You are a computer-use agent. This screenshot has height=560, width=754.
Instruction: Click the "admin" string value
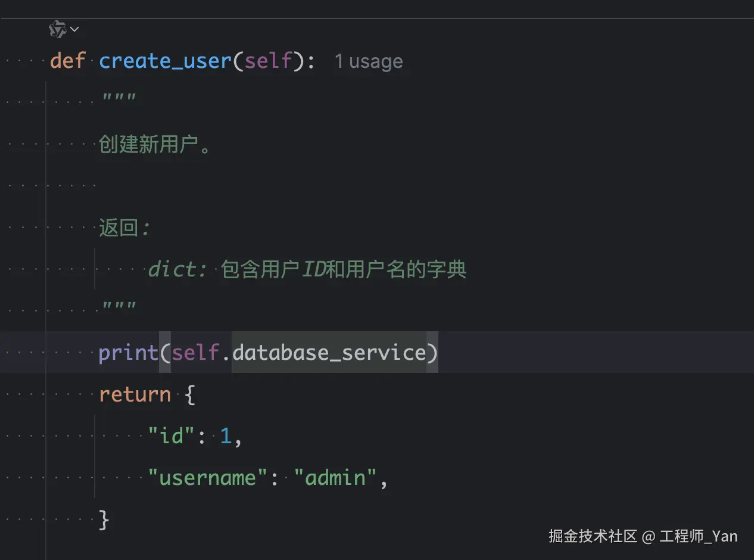coord(336,478)
